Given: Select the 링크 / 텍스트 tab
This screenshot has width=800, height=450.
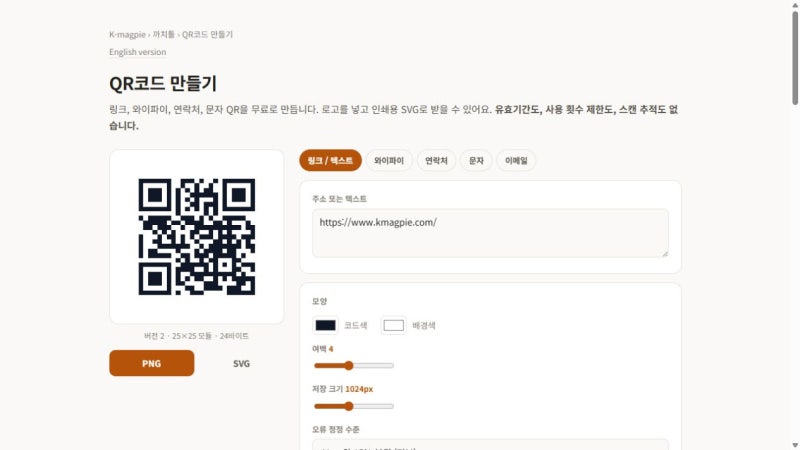Looking at the screenshot, I should coord(330,160).
